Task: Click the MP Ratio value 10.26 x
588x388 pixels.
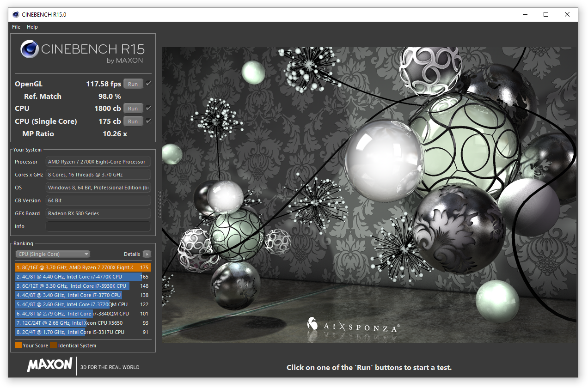Action: pos(115,134)
